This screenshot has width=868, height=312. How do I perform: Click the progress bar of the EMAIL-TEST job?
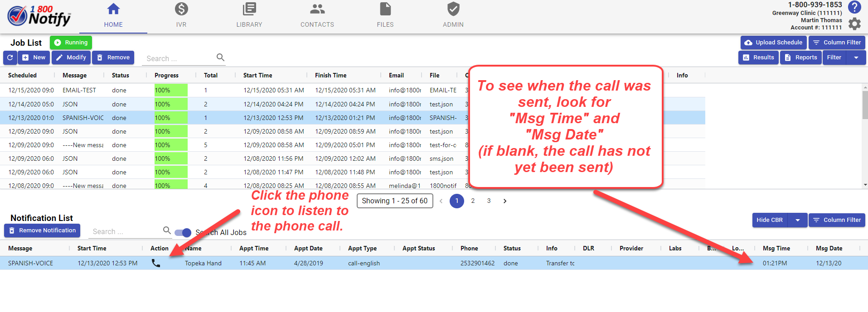171,90
